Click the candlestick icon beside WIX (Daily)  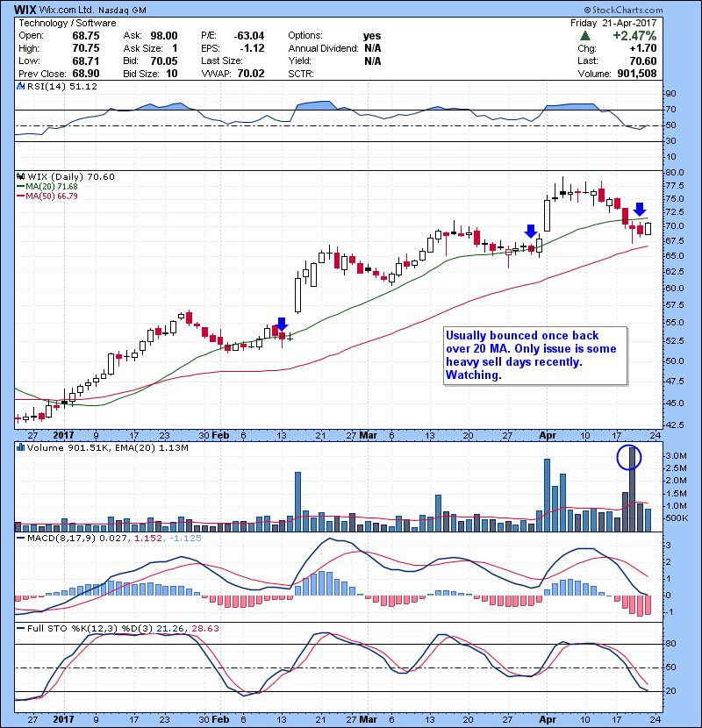[x=20, y=176]
